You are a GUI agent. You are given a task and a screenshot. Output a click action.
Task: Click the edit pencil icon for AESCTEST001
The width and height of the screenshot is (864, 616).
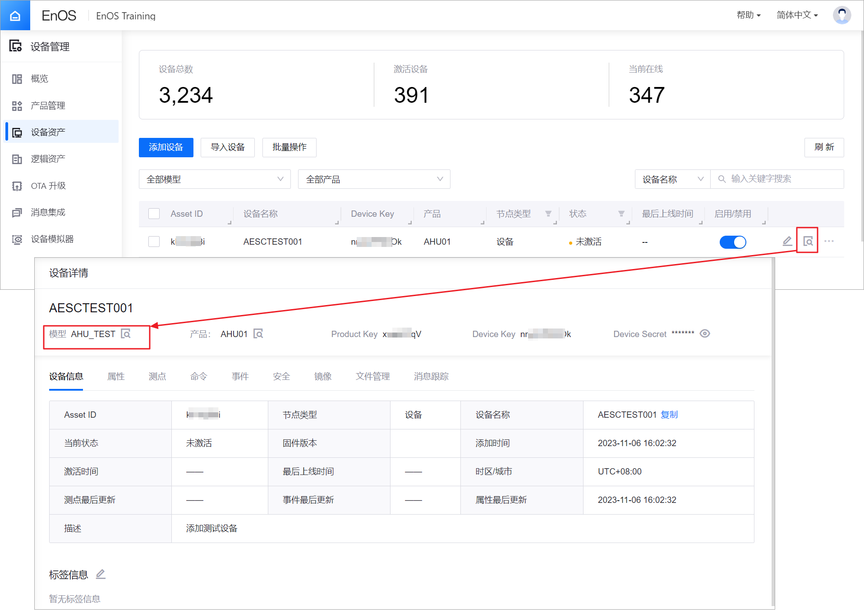pyautogui.click(x=787, y=242)
